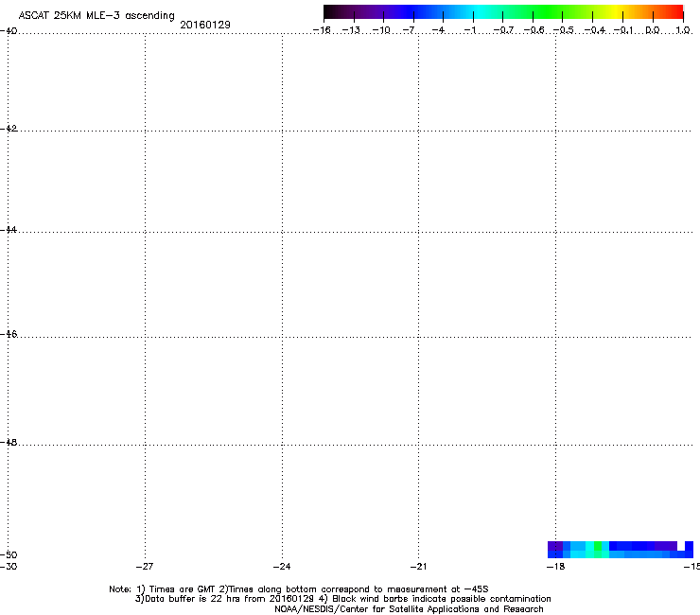Click the green data pixel in the swath
This screenshot has width=700, height=615.
597,546
